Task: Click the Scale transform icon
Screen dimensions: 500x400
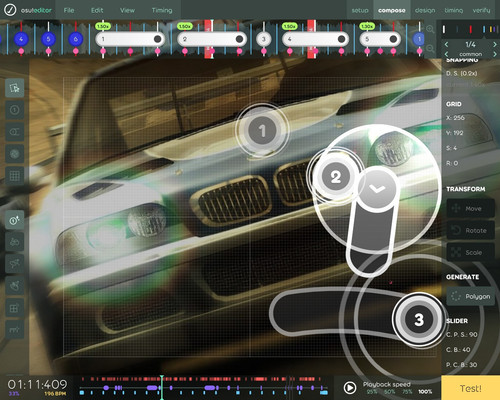Action: pyautogui.click(x=456, y=252)
